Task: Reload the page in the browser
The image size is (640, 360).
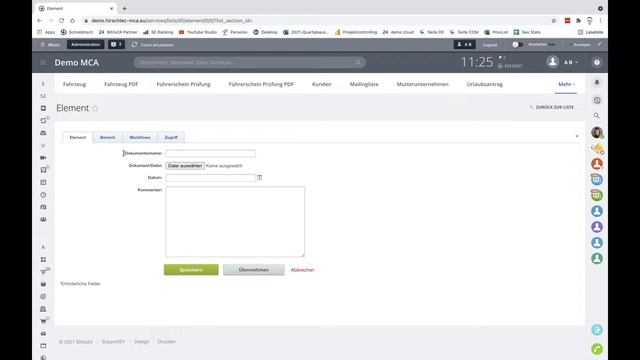Action: pyautogui.click(x=61, y=20)
